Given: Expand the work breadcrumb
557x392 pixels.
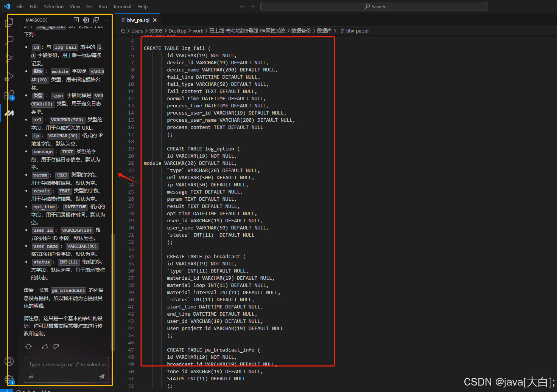Looking at the screenshot, I should pyautogui.click(x=198, y=31).
